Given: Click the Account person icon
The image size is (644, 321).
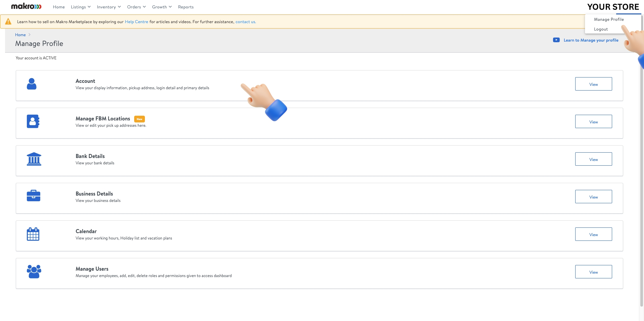Looking at the screenshot, I should click(32, 84).
